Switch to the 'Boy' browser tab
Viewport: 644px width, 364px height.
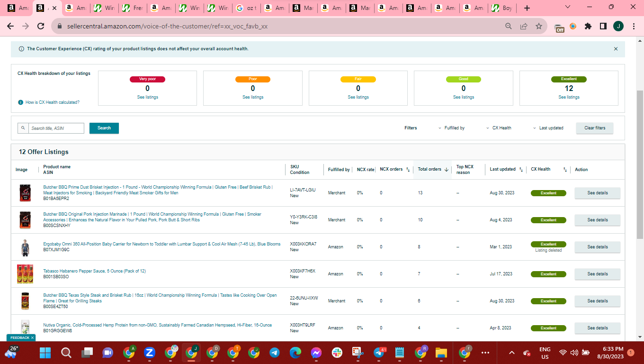click(501, 8)
